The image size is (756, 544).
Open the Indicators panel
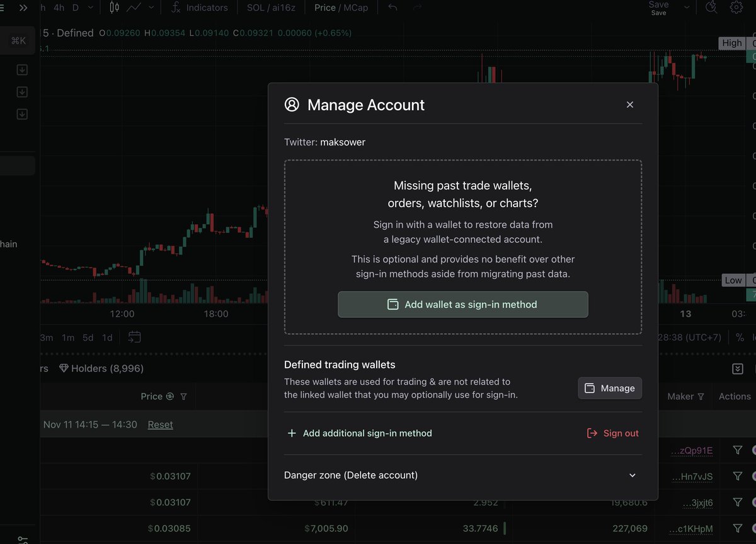coord(199,8)
